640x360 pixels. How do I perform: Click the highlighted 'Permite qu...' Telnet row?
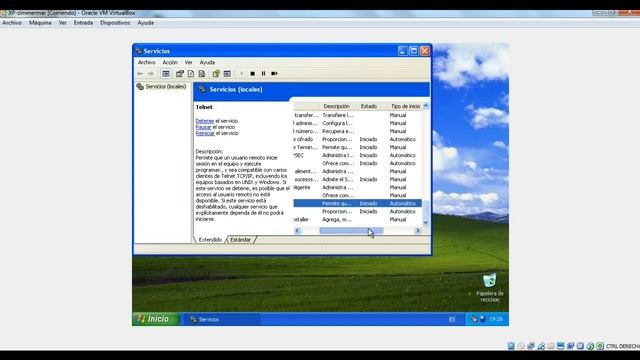[x=358, y=203]
